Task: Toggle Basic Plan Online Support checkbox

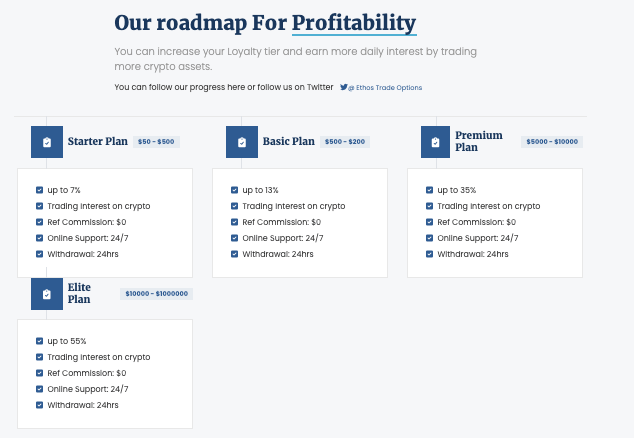Action: [x=235, y=238]
